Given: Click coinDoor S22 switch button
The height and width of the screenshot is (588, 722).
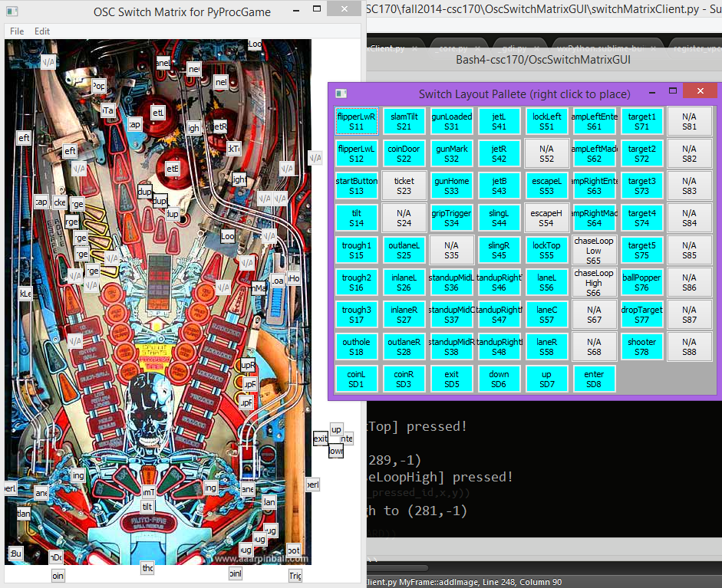Looking at the screenshot, I should [404, 153].
